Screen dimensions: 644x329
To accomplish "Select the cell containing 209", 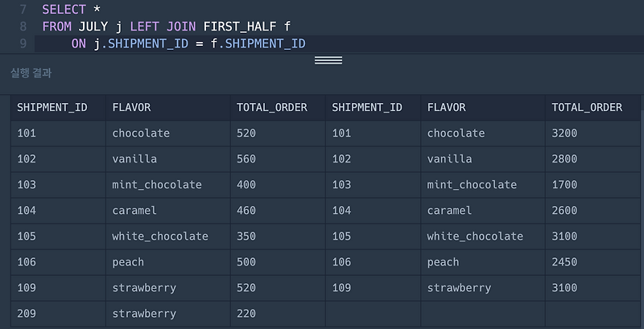I will (x=27, y=314).
